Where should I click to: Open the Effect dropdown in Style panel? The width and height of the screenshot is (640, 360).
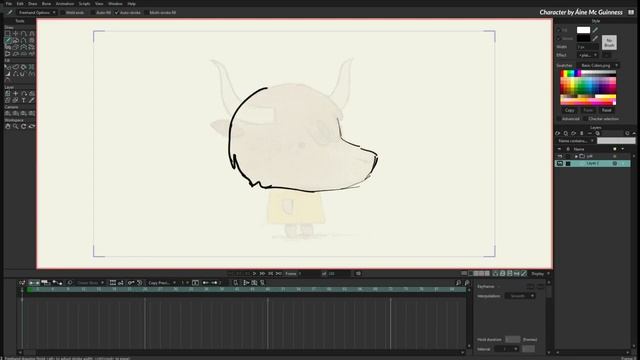pyautogui.click(x=588, y=55)
